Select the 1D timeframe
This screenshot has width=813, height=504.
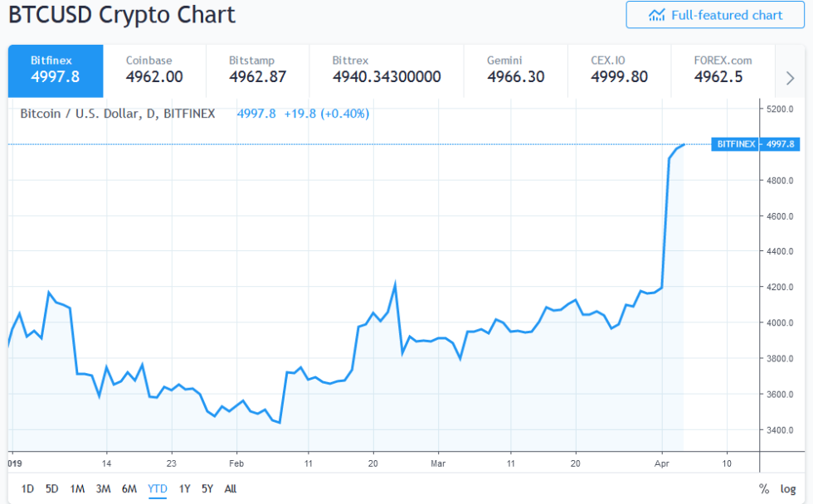(x=26, y=489)
